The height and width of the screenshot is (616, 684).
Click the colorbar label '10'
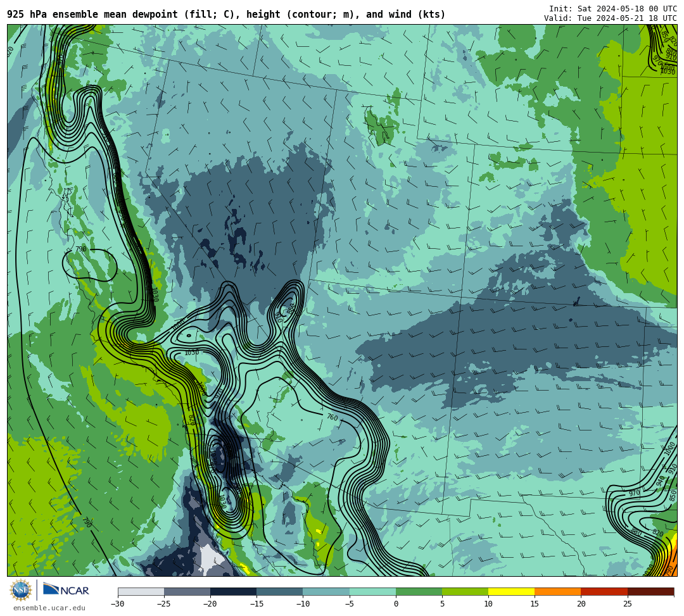click(488, 604)
